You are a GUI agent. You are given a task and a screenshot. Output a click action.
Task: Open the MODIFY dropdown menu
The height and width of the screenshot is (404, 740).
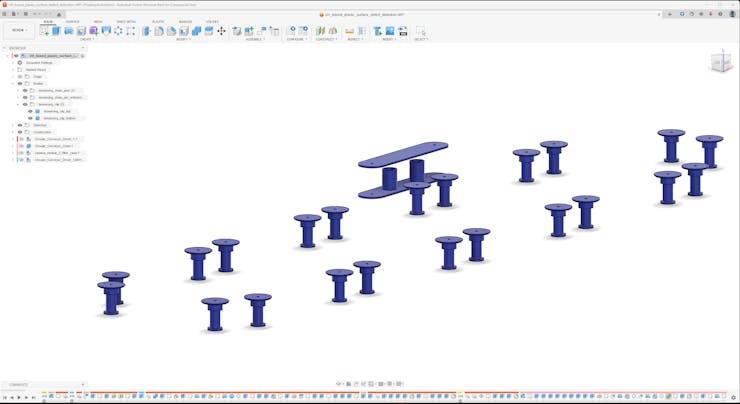point(183,39)
